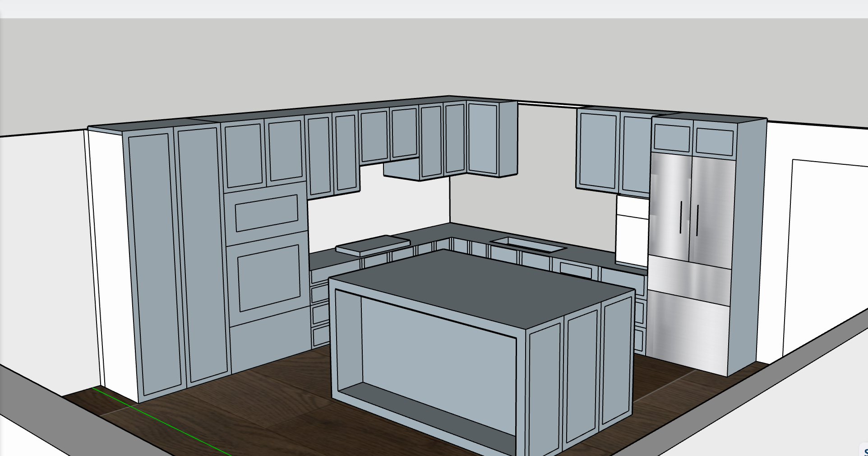
Task: Click the sink basin in the countertop
Action: click(x=528, y=244)
